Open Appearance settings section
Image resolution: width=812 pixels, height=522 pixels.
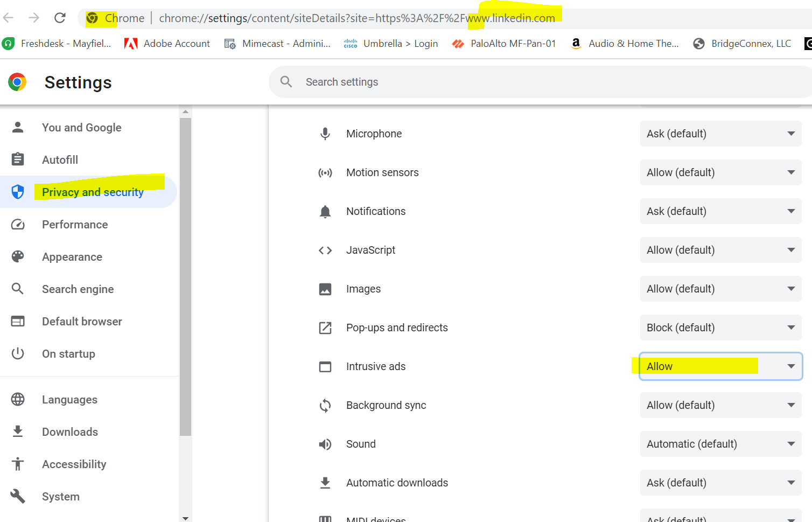(x=72, y=257)
